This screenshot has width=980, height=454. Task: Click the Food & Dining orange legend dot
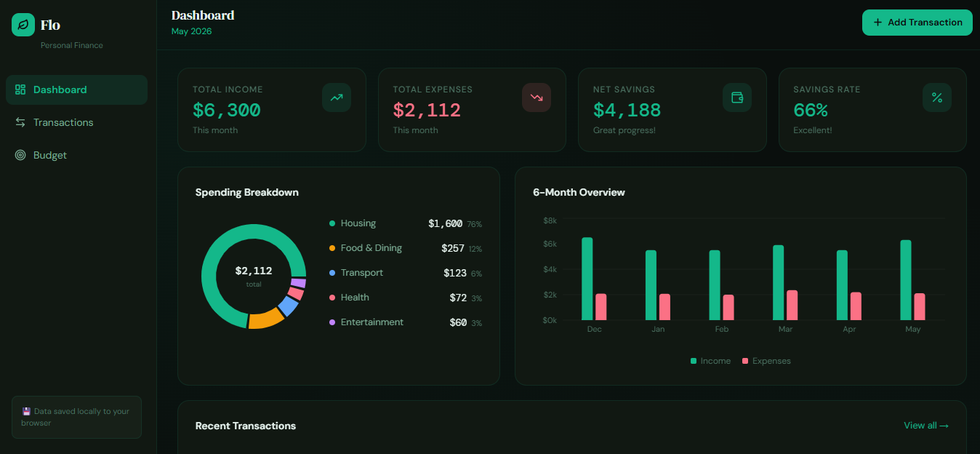pyautogui.click(x=332, y=248)
